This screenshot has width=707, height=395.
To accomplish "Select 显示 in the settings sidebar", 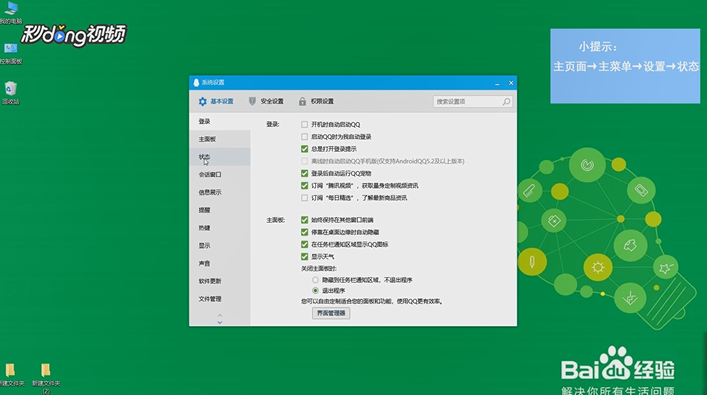I will coord(220,245).
